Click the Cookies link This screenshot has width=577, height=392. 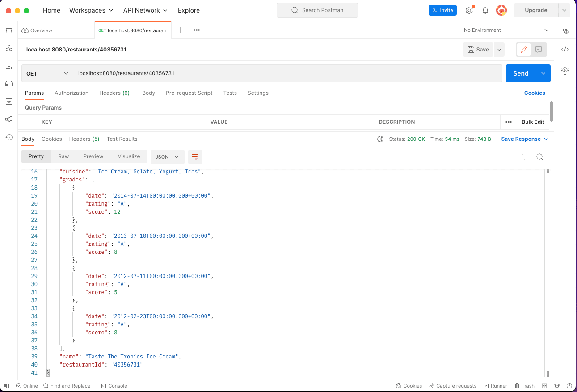click(535, 93)
